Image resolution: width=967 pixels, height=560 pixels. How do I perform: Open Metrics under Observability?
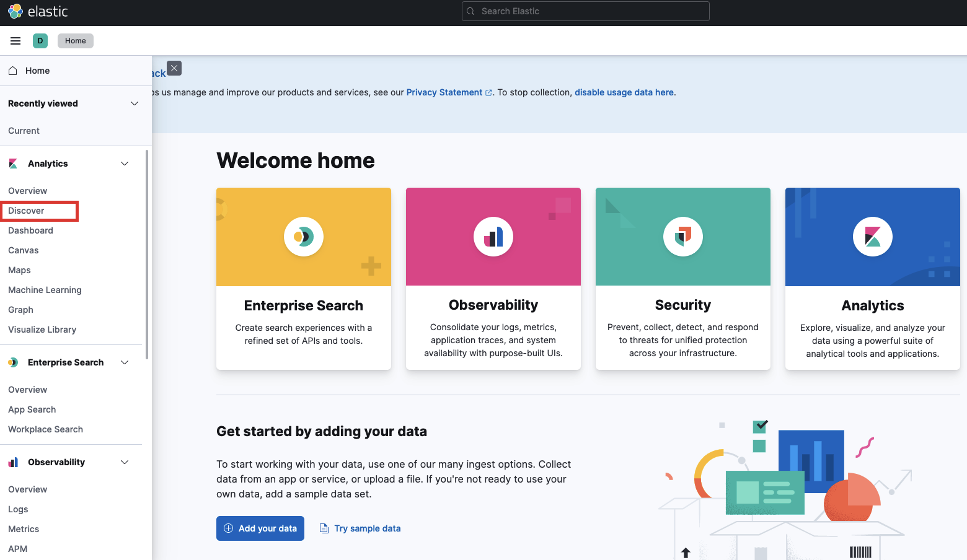[24, 529]
